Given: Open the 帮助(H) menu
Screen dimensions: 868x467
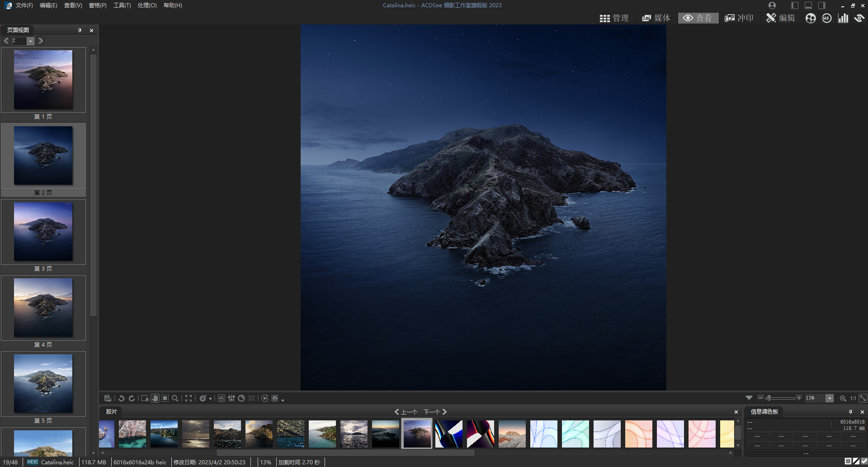Looking at the screenshot, I should 173,5.
